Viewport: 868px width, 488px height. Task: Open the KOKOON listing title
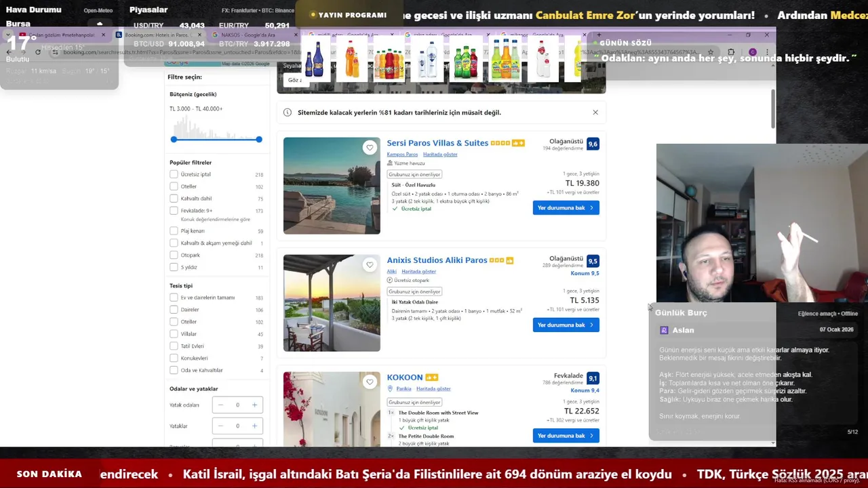pyautogui.click(x=405, y=378)
